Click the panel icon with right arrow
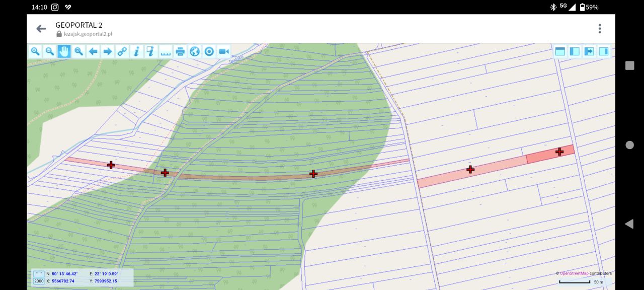Image resolution: width=644 pixels, height=290 pixels. pos(589,51)
